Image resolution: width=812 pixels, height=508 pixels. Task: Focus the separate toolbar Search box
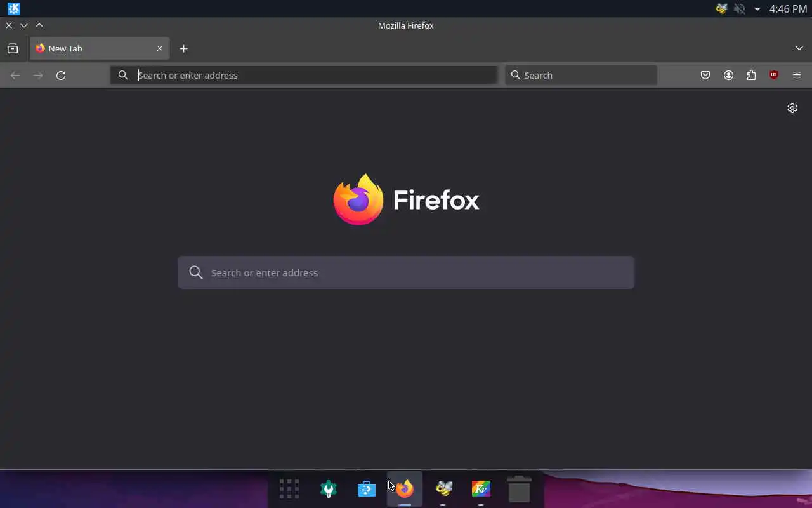click(581, 75)
